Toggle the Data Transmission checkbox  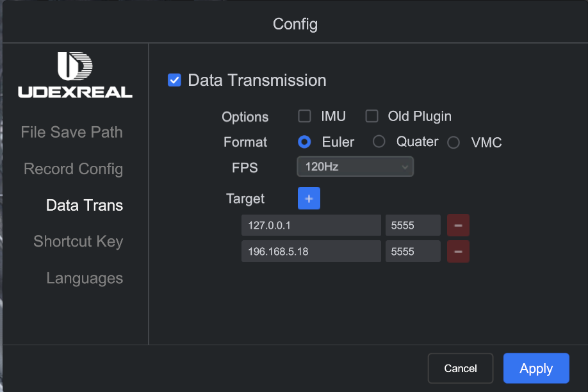click(x=174, y=80)
